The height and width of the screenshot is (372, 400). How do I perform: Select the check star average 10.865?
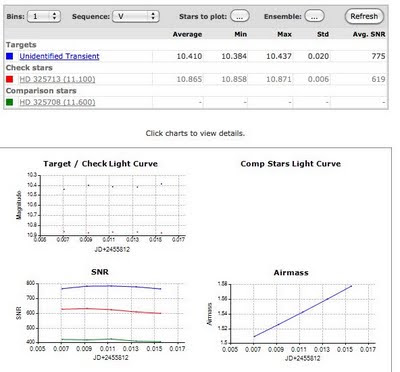[189, 79]
